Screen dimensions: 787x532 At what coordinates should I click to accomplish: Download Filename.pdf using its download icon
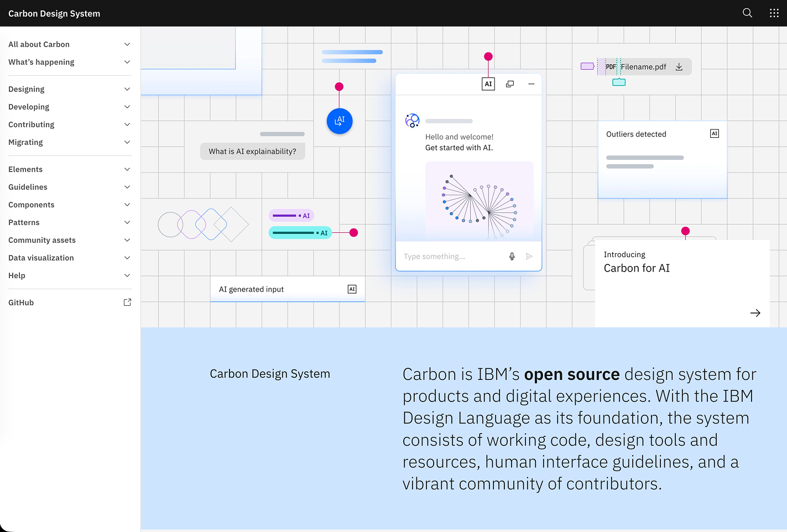coord(679,66)
